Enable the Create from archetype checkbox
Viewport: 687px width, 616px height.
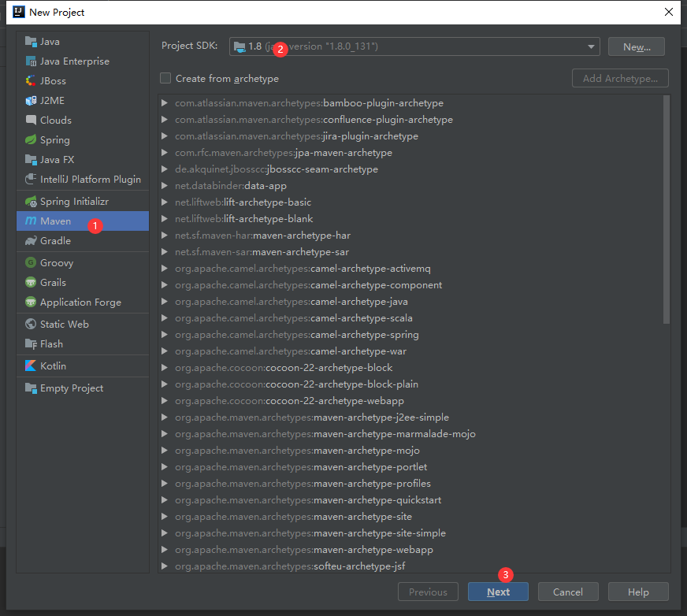[165, 78]
